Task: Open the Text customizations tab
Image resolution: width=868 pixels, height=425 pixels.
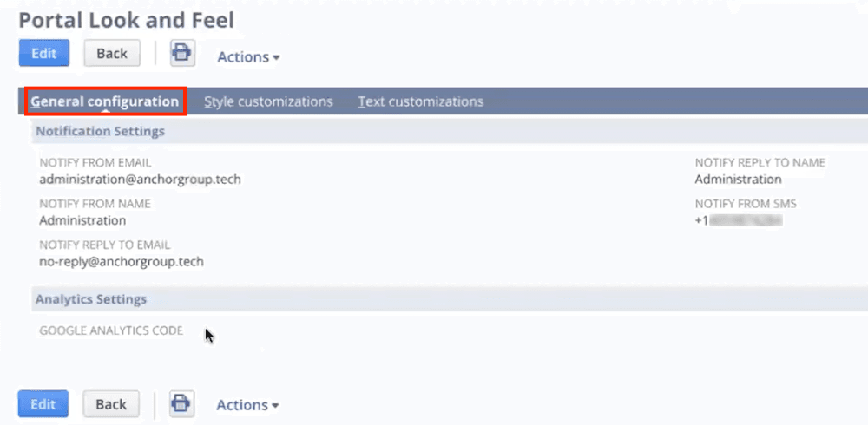Action: coord(421,101)
